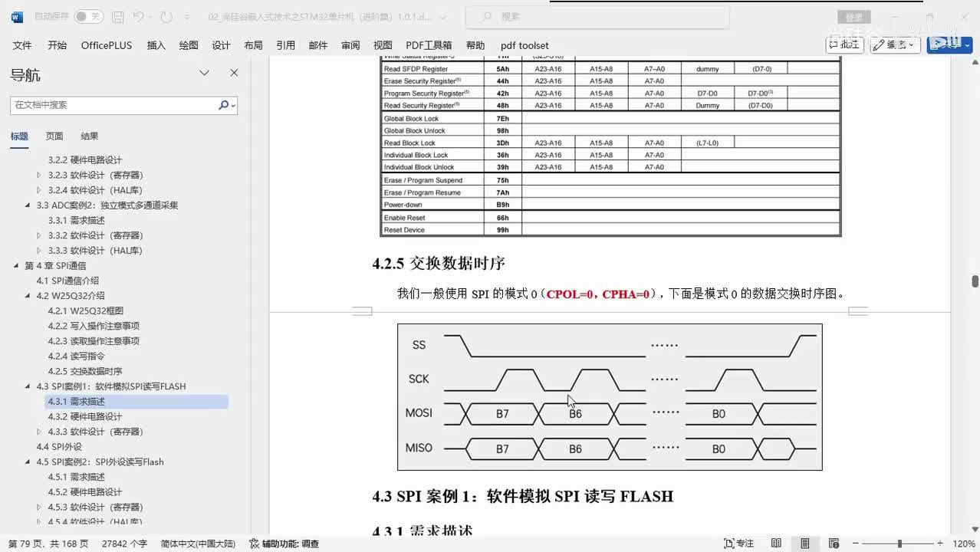Open the PDF工具箱 tab
980x552 pixels.
tap(429, 45)
